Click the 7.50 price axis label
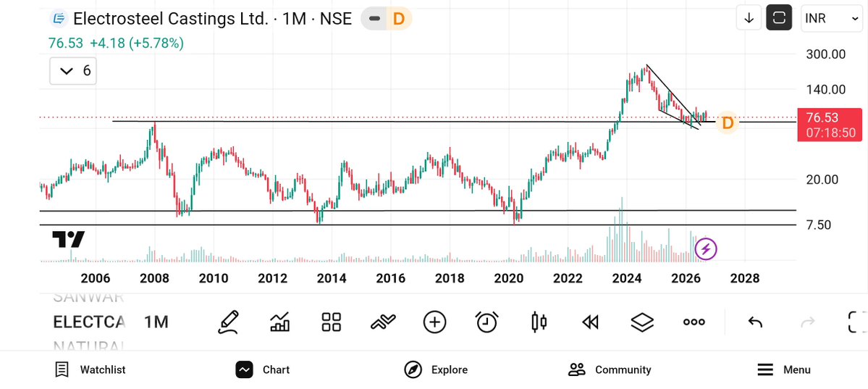The height and width of the screenshot is (389, 868). (819, 225)
